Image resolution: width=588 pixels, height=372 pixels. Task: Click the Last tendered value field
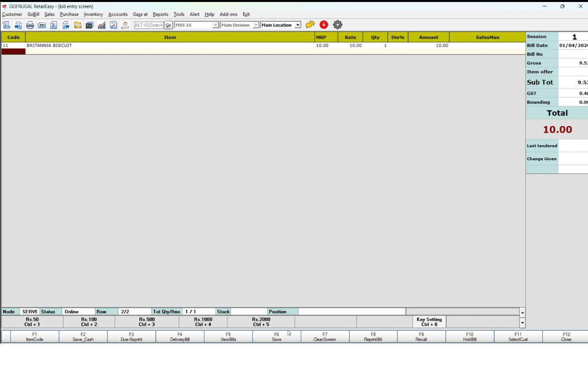[x=573, y=146]
